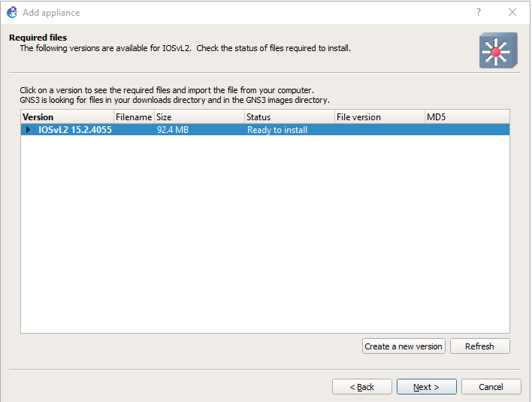Screen dimensions: 532x402
Task: Proceed with the Next button
Action: (x=426, y=387)
